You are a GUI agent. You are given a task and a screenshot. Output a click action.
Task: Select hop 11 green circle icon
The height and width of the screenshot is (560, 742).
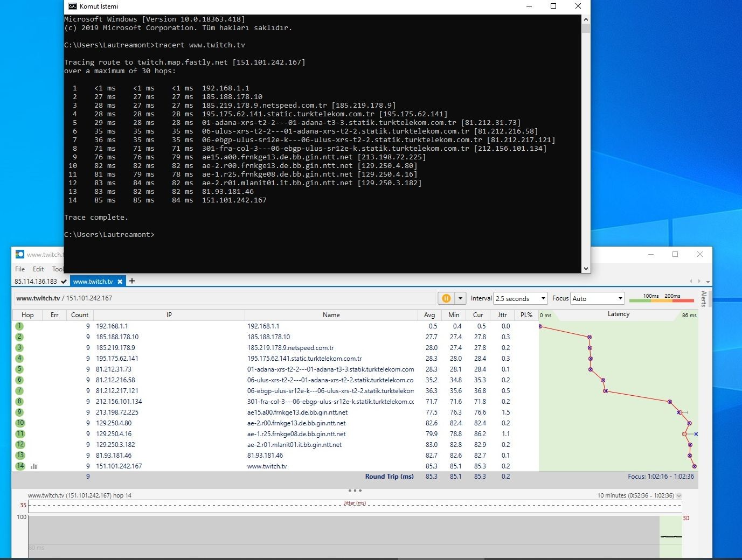tap(20, 434)
